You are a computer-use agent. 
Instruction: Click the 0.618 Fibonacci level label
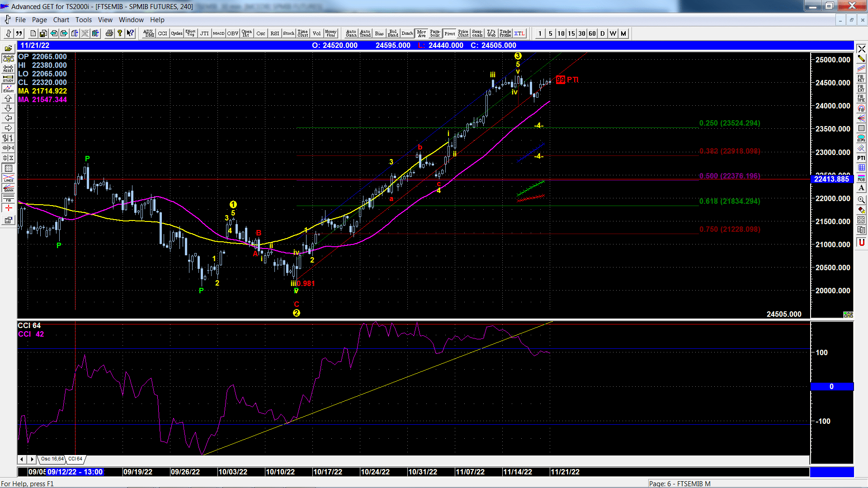(x=730, y=202)
